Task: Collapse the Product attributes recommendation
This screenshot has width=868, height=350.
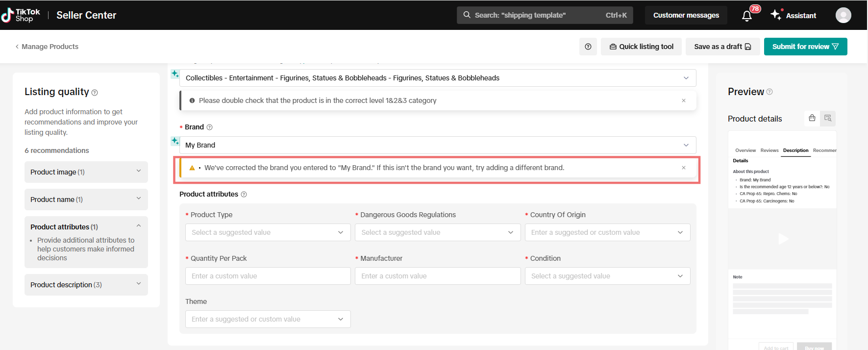Action: [x=138, y=226]
